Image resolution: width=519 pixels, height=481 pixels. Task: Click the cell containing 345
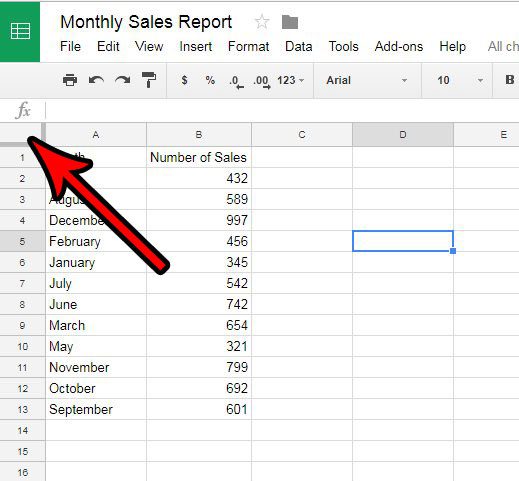coord(199,262)
